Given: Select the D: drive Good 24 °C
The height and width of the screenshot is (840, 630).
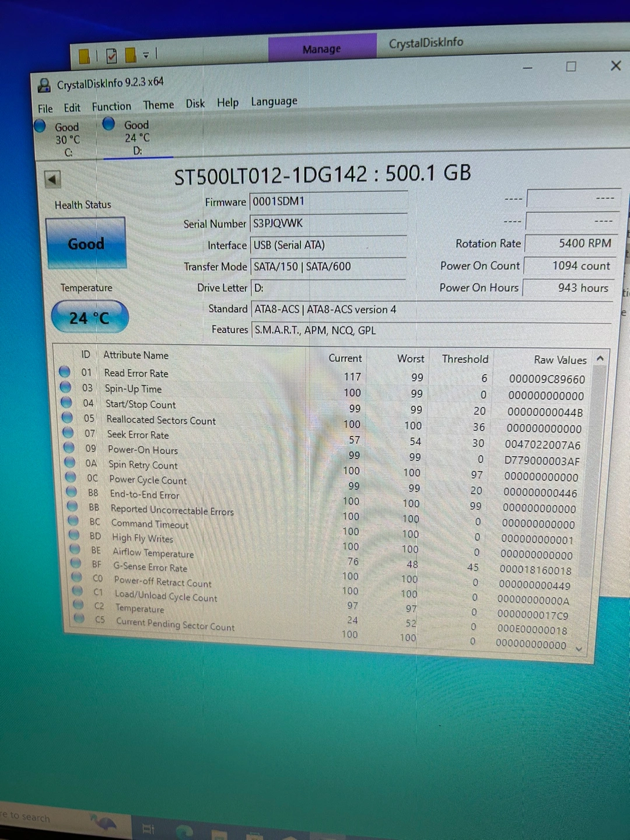Looking at the screenshot, I should pyautogui.click(x=136, y=137).
